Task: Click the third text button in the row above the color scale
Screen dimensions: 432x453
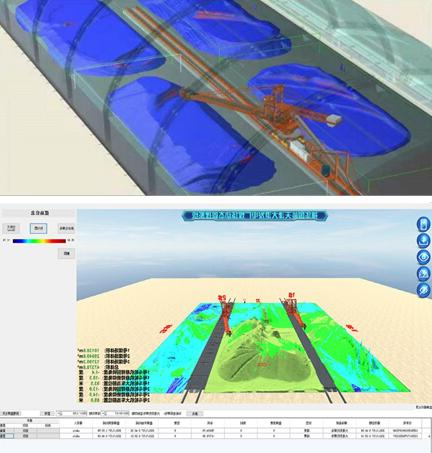Action: point(66,228)
